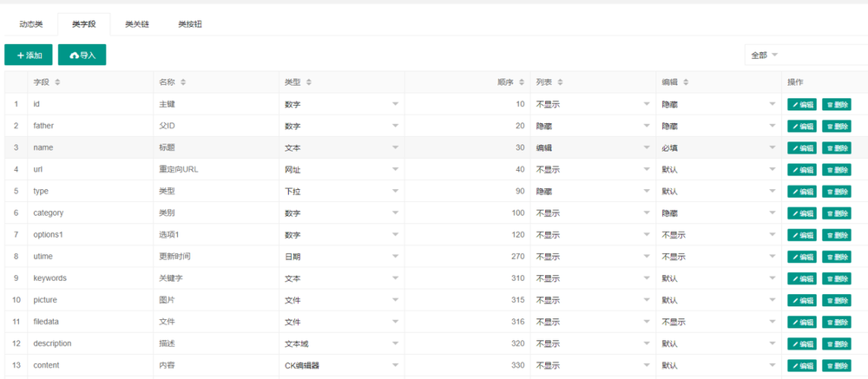Screen dimensions: 868x379
Task: Click the 导入 (import) button
Action: tap(82, 55)
